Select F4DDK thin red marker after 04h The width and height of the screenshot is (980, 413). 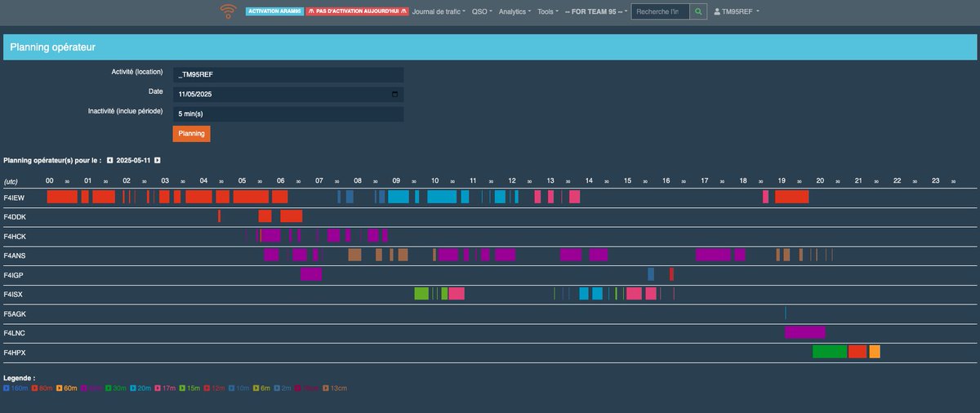(219, 216)
